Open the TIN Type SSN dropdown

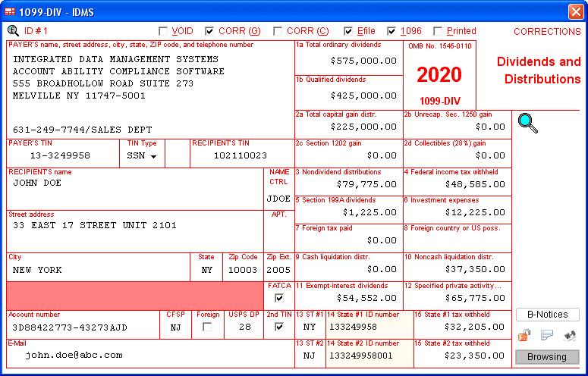pyautogui.click(x=142, y=156)
